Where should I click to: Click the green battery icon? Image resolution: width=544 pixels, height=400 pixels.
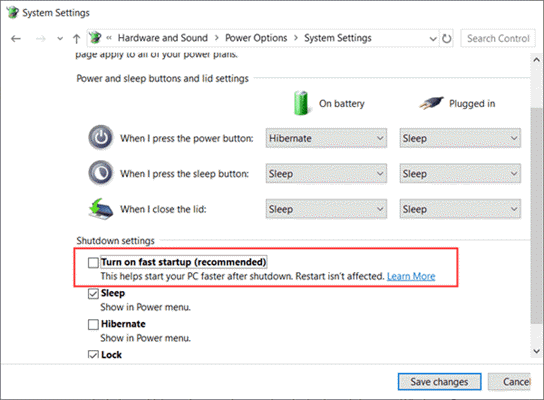[300, 103]
